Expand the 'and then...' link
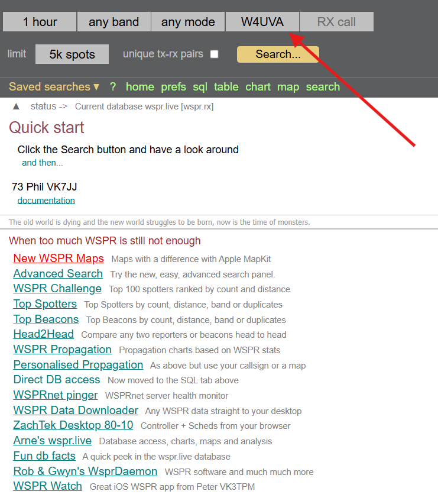This screenshot has width=438, height=504. point(42,163)
